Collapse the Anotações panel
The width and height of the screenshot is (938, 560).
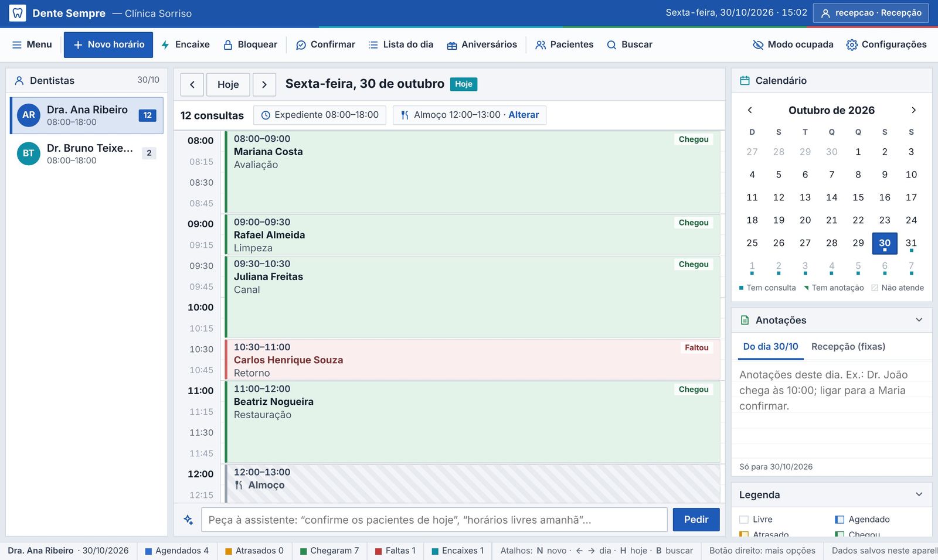click(919, 320)
